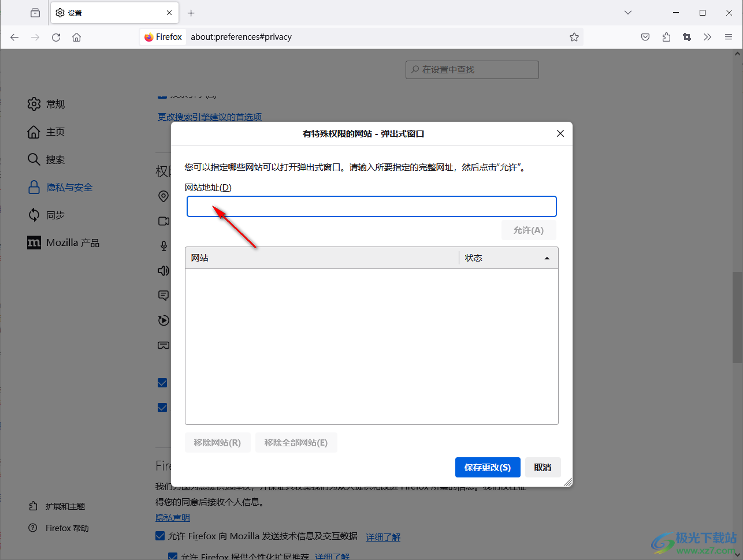Screen dimensions: 743x560
Task: Click the forward navigation arrow
Action: coord(35,37)
